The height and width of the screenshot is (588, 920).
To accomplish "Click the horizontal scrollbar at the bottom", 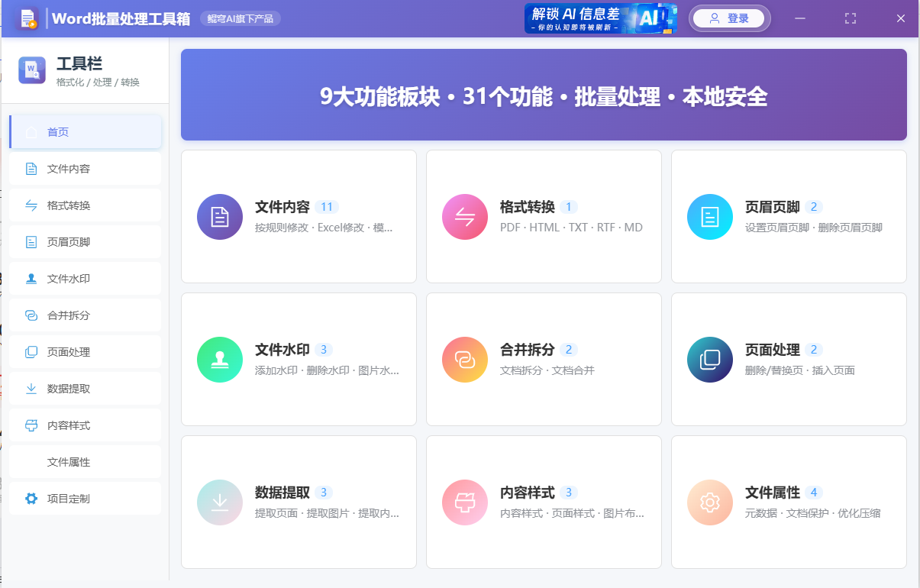I will pos(458,585).
